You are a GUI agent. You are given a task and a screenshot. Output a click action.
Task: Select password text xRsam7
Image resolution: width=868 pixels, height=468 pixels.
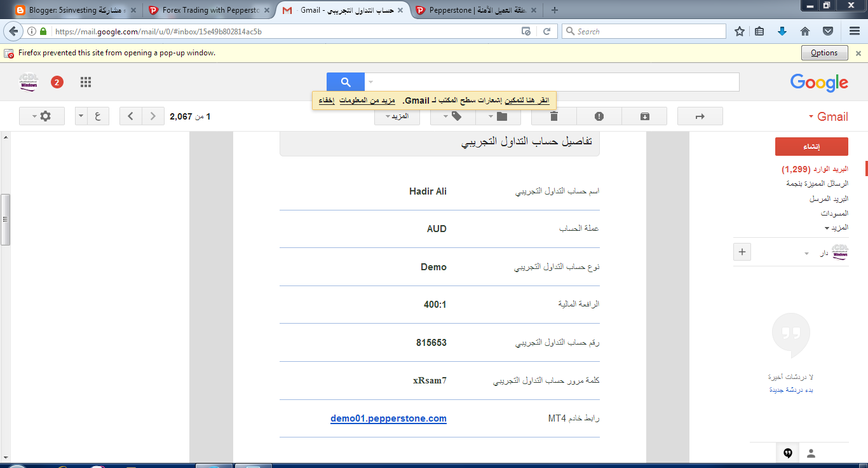click(x=430, y=380)
